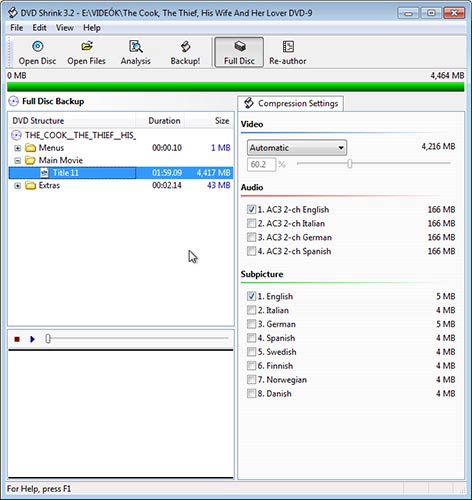Click the Duration column header
The image size is (472, 500).
tap(161, 121)
